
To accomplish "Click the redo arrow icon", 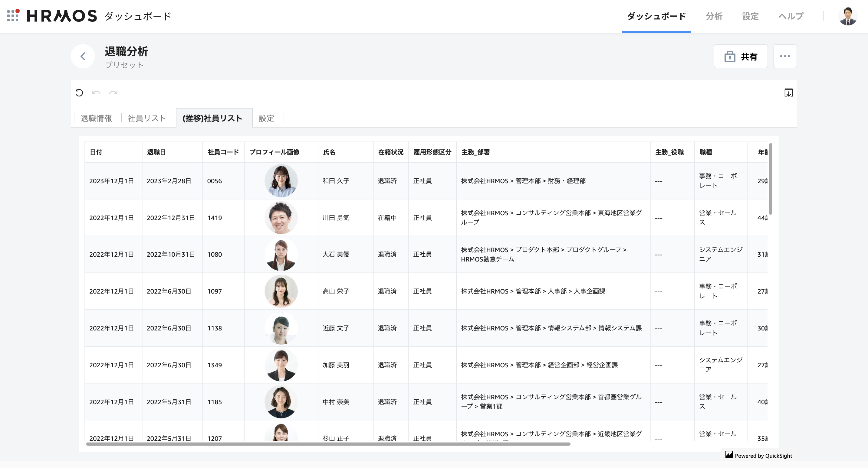I will click(113, 93).
